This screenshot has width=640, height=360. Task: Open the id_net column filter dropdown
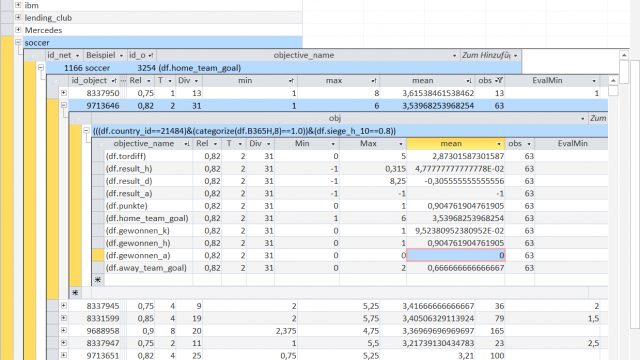[x=78, y=56]
